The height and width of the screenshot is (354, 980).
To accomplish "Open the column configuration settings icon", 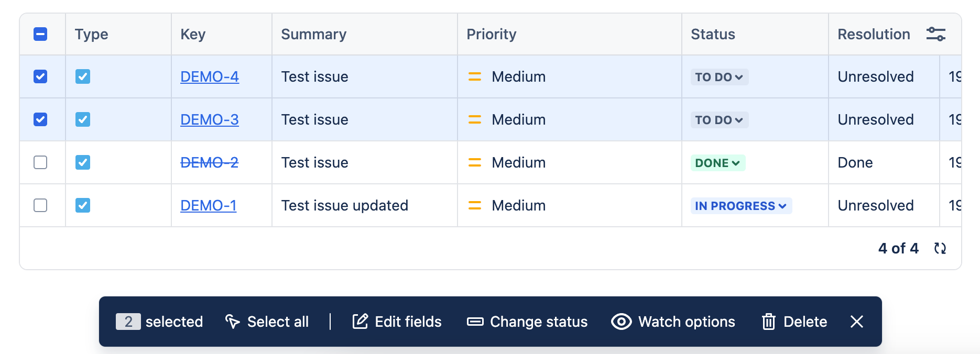I will [935, 35].
